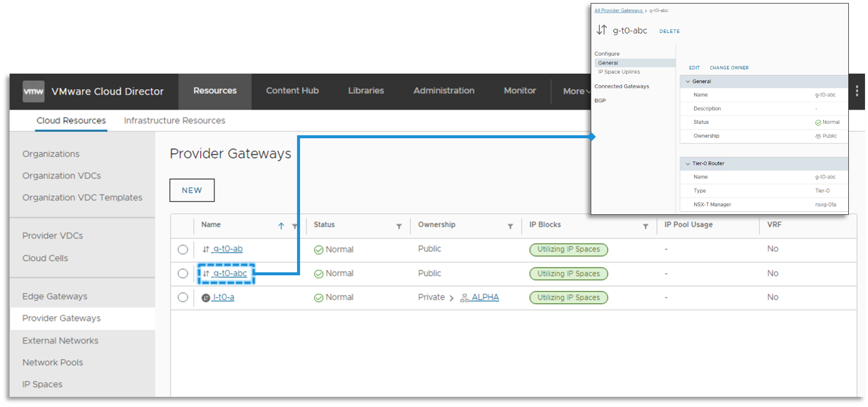
Task: Click gateway arrows icon beside g-t0-ab
Action: tap(206, 250)
